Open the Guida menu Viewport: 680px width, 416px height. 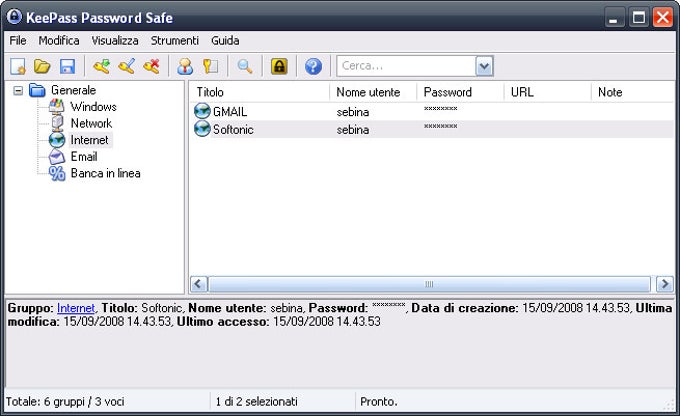pyautogui.click(x=225, y=40)
